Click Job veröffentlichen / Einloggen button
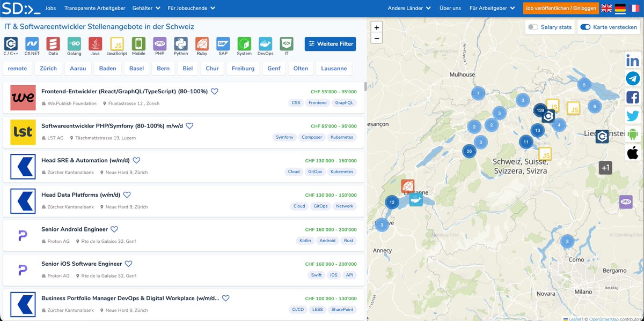 [561, 8]
